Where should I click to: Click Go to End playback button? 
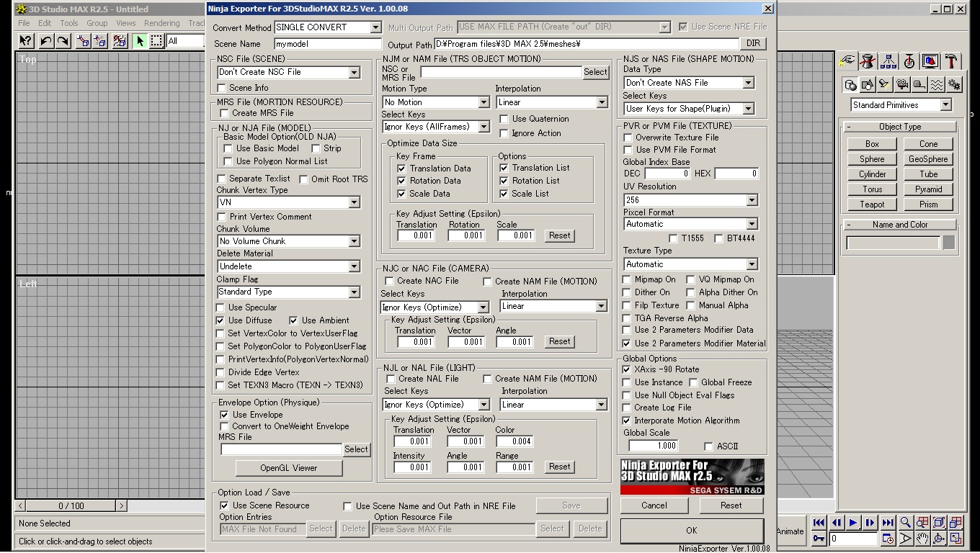888,523
